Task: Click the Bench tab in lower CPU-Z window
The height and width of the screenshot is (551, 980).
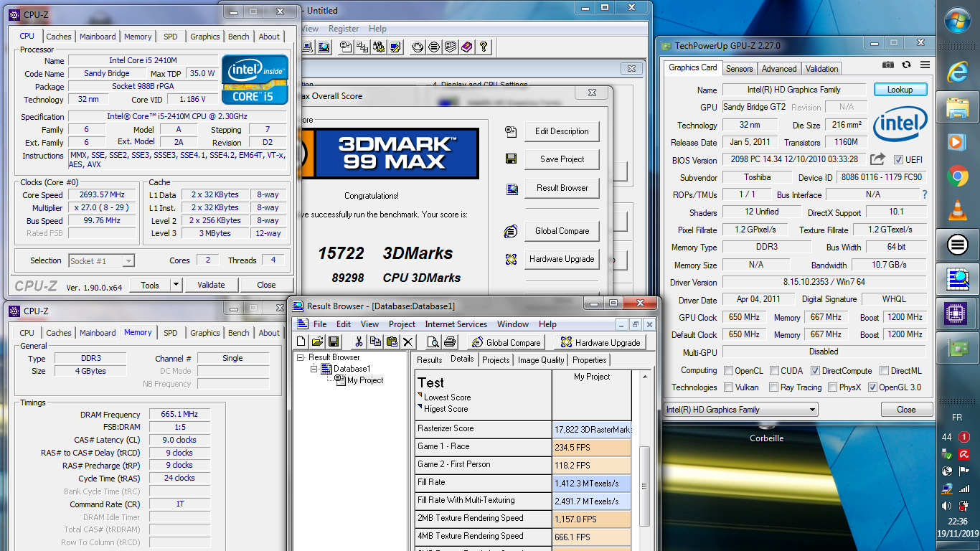Action: pyautogui.click(x=239, y=333)
